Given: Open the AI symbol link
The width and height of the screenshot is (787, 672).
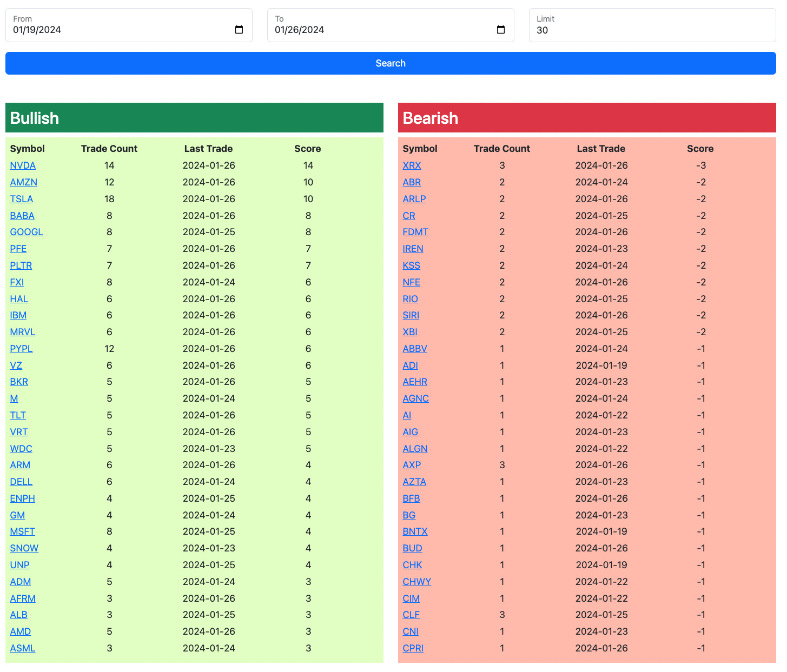Looking at the screenshot, I should (x=407, y=415).
